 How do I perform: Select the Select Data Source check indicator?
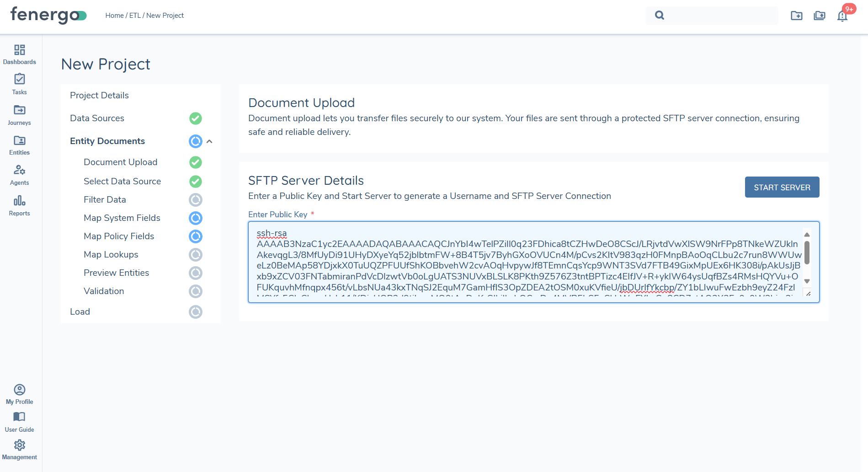(196, 181)
